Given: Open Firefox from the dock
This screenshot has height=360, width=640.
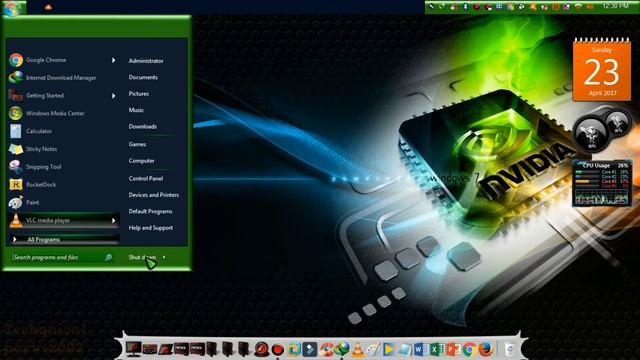Looking at the screenshot, I should [485, 349].
